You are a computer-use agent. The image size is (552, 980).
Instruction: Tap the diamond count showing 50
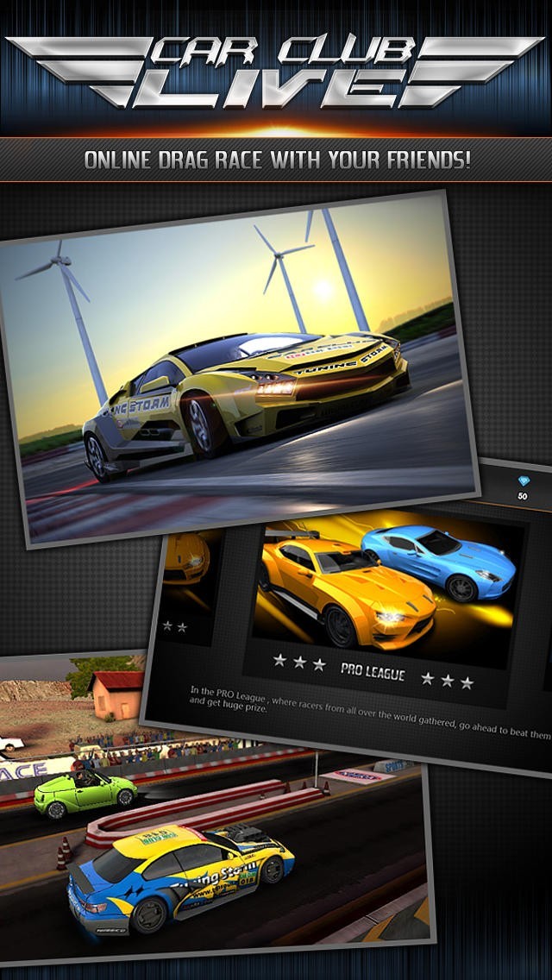(522, 497)
